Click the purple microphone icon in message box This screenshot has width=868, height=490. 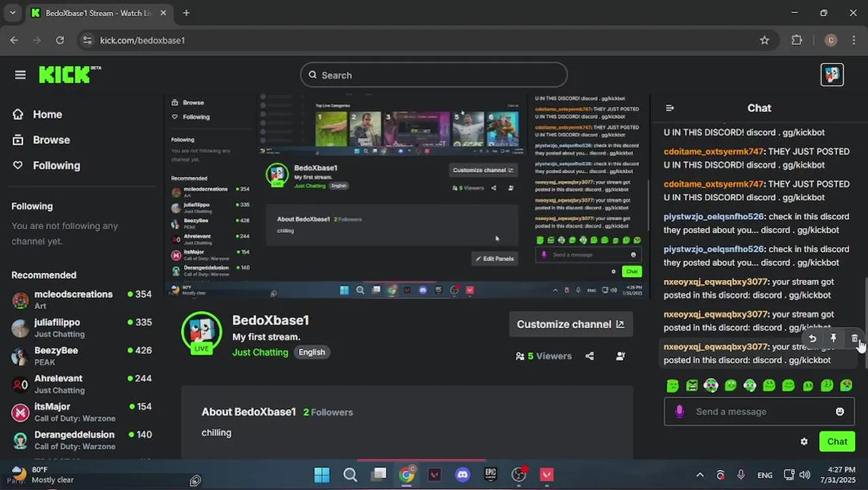point(679,411)
